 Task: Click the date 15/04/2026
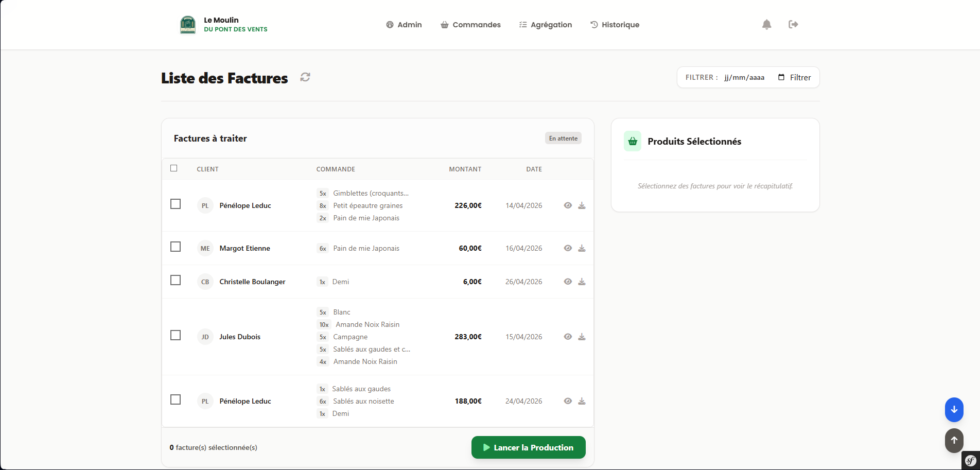[x=523, y=337]
